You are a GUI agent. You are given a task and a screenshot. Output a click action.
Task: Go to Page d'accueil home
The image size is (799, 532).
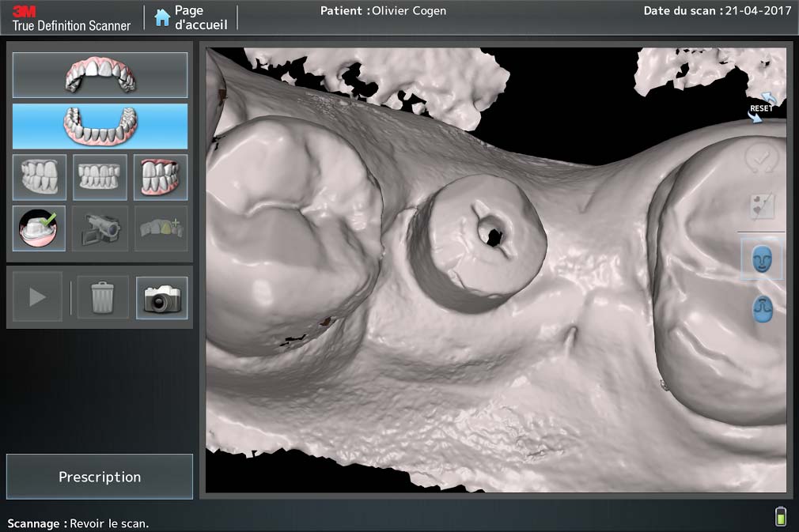click(191, 17)
